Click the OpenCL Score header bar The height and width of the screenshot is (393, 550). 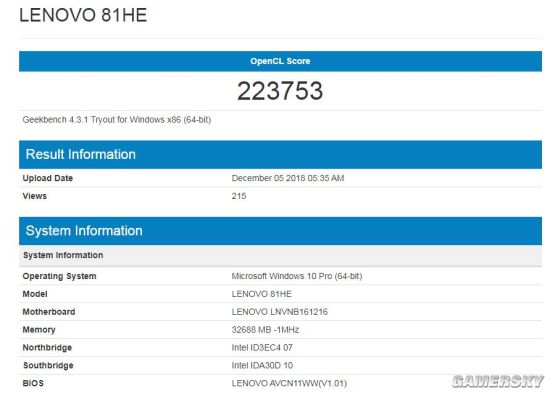[x=280, y=61]
